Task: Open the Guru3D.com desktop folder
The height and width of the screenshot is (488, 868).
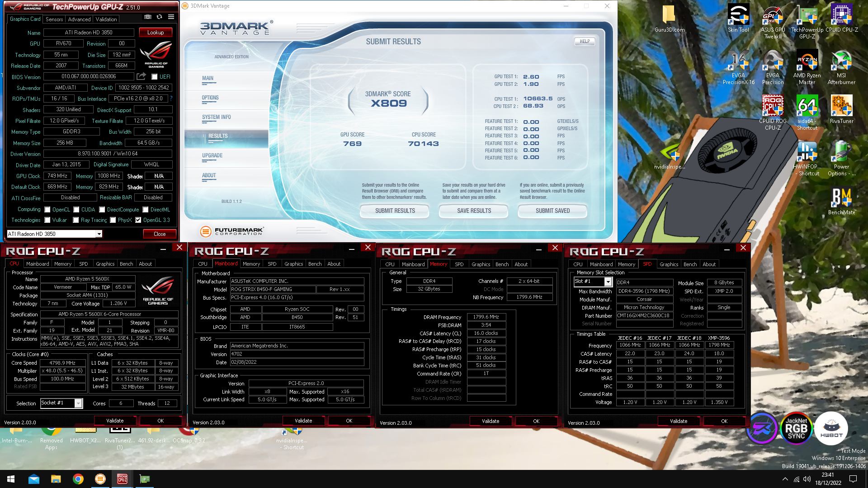Action: tap(669, 19)
